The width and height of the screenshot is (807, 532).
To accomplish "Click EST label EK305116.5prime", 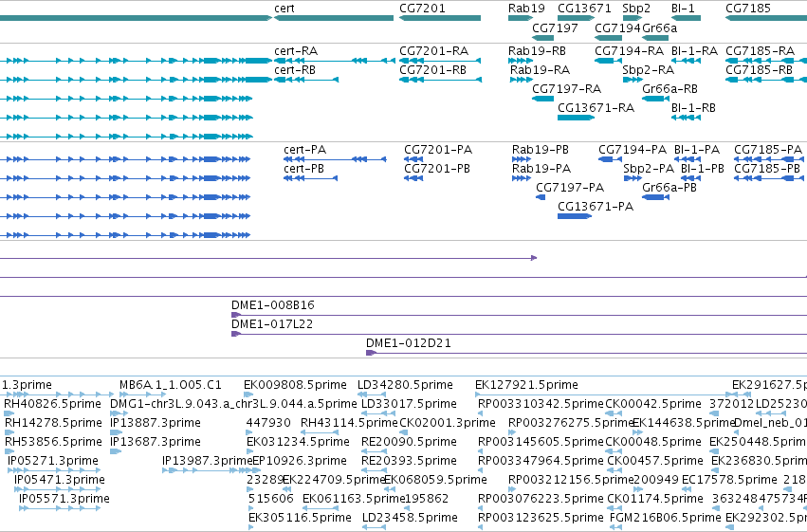I will tap(300, 518).
